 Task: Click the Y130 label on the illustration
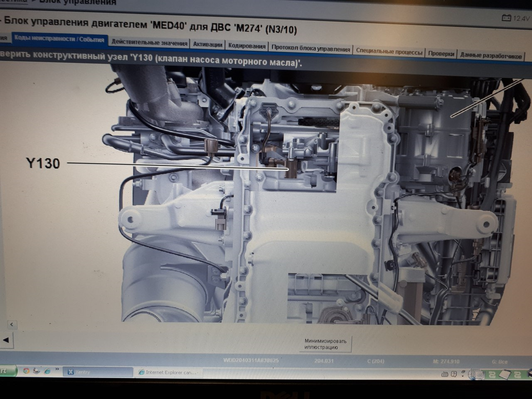coord(43,163)
